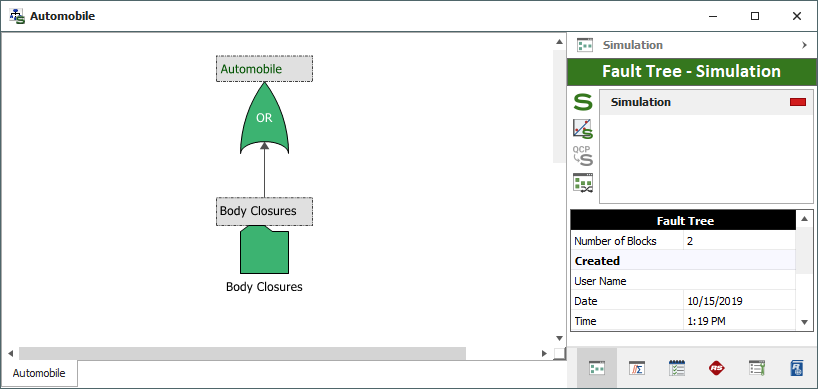Open the simulation batch mode icon

coord(583,183)
